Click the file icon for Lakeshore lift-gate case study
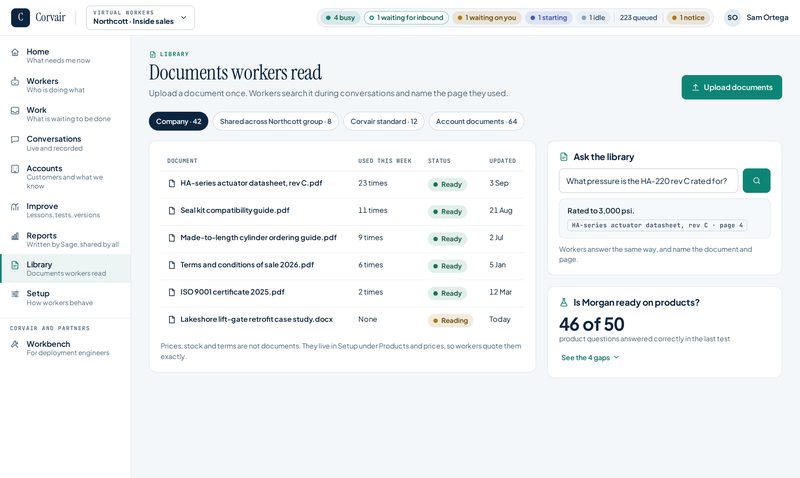Image resolution: width=800 pixels, height=478 pixels. [x=172, y=320]
